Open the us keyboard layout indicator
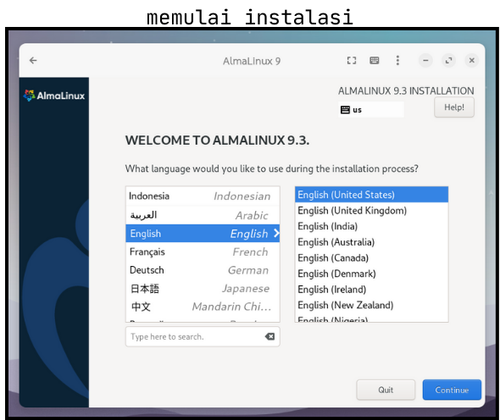The width and height of the screenshot is (500, 420). pos(371,110)
